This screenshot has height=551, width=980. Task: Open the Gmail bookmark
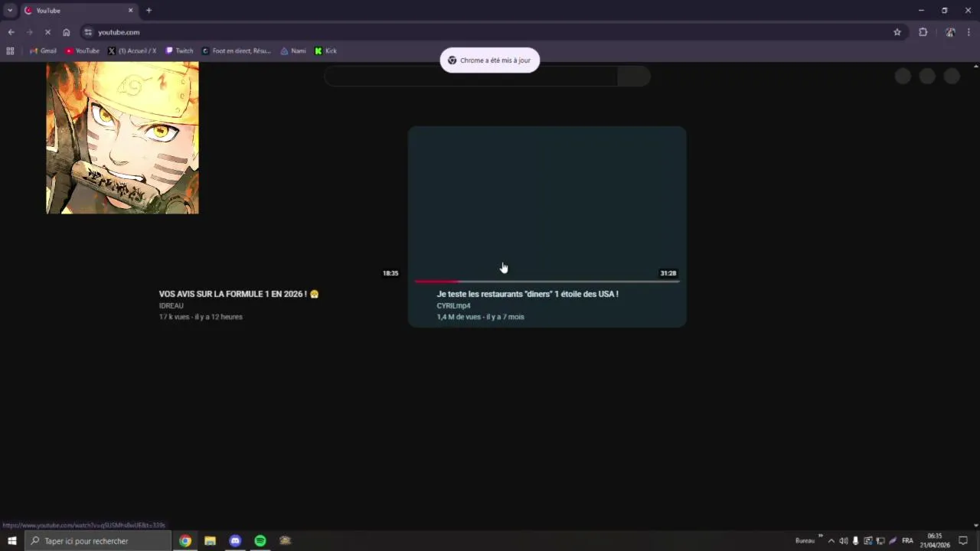[x=43, y=51]
